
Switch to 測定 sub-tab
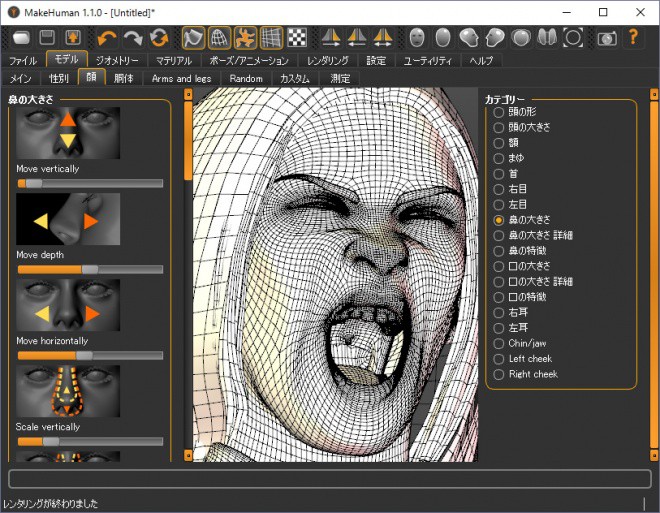point(340,79)
